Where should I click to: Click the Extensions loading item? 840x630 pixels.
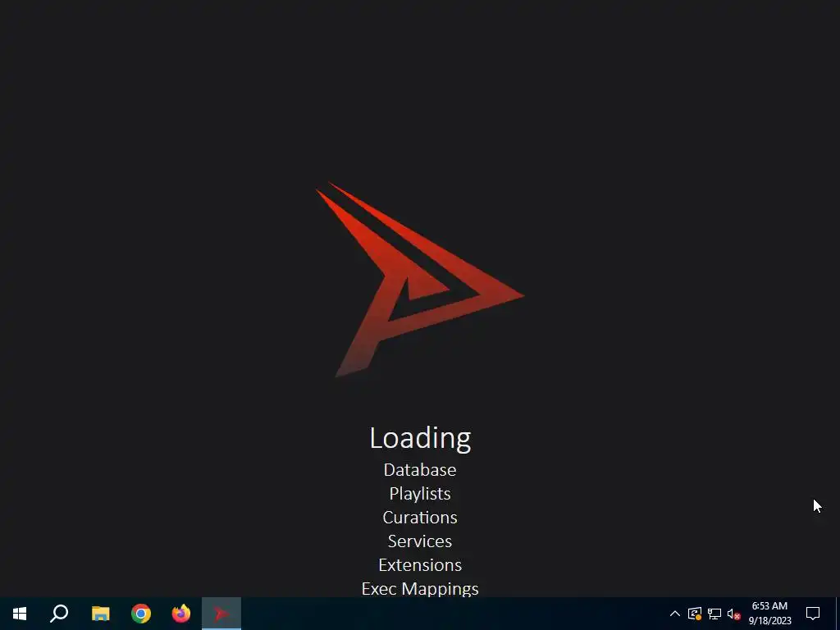click(x=420, y=565)
